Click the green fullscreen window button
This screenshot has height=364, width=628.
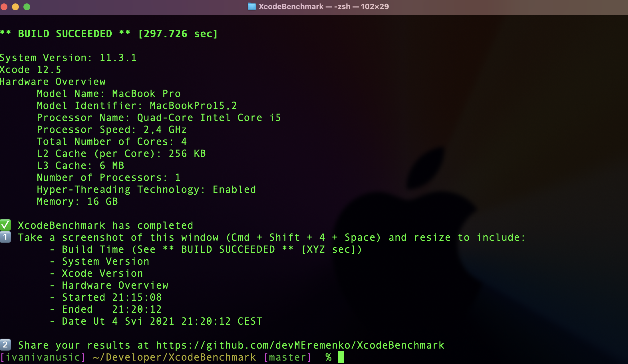pos(27,7)
